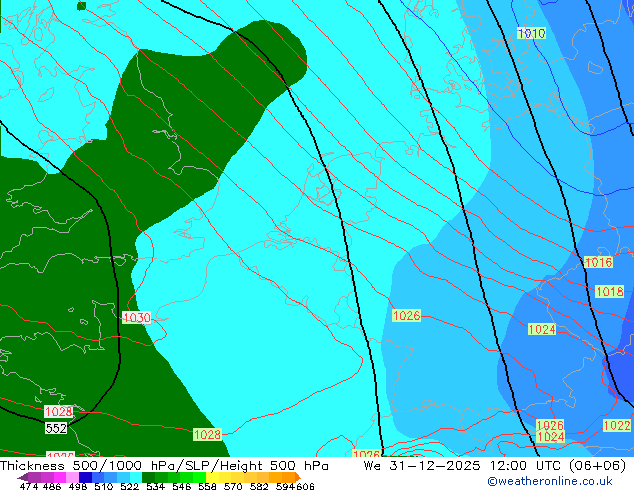
Task: Click the blue 1010 isobar label
Action: click(532, 33)
